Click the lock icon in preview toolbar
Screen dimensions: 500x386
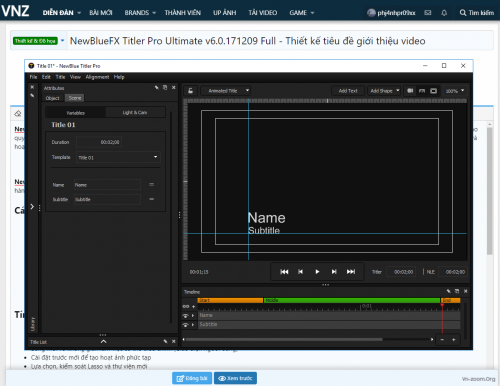click(x=190, y=91)
